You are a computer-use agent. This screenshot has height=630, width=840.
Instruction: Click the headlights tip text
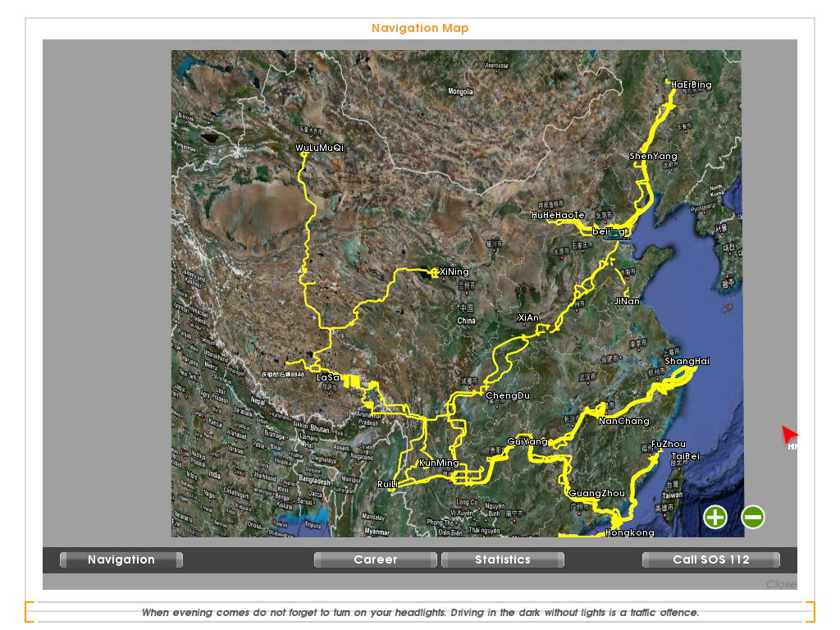[420, 612]
